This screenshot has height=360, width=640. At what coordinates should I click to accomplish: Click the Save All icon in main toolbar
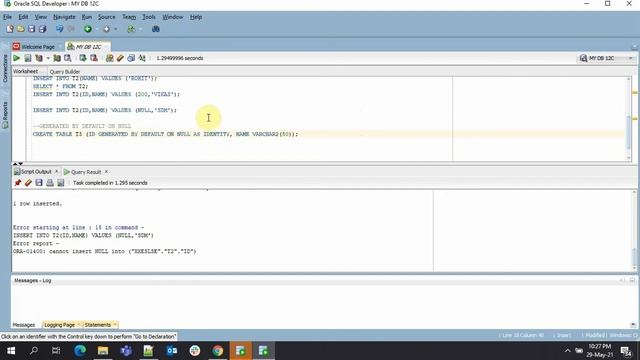42,29
